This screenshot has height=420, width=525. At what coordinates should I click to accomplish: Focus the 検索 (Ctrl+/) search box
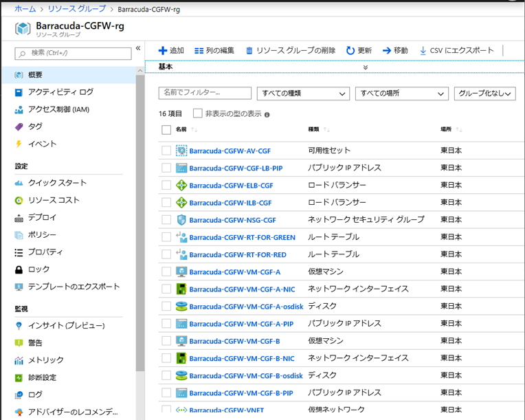coord(73,54)
